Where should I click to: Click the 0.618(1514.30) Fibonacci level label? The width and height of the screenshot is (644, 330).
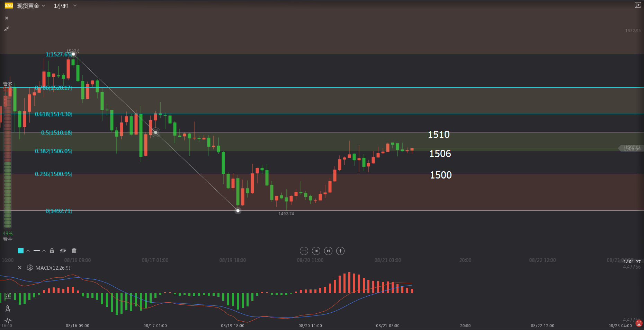(54, 114)
